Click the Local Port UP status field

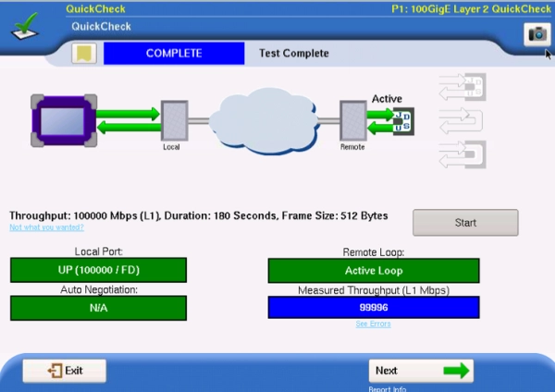point(98,270)
